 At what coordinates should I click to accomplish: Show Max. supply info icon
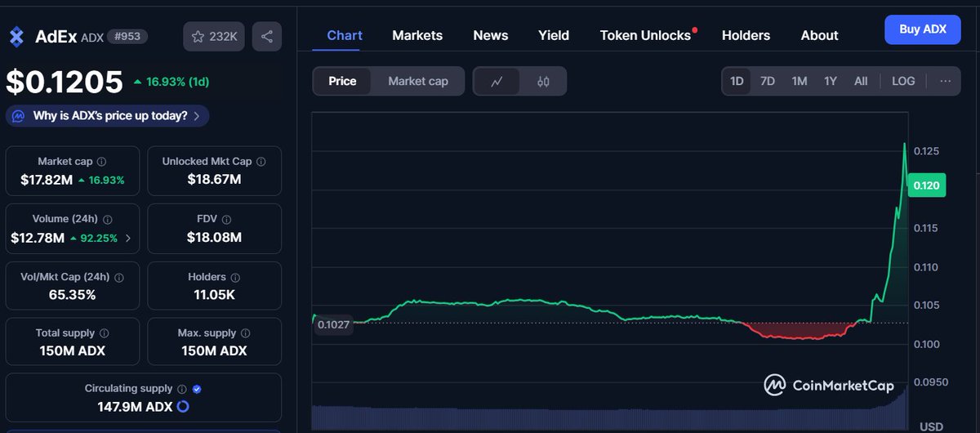coord(246,333)
